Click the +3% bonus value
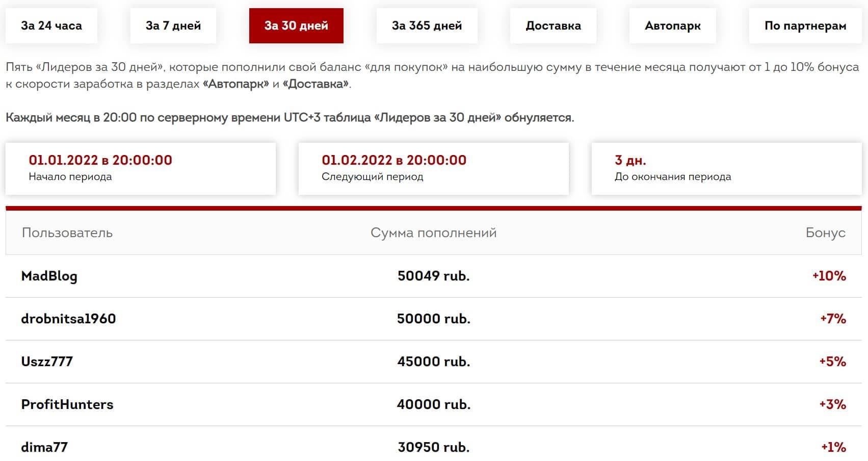The height and width of the screenshot is (461, 868). 833,404
